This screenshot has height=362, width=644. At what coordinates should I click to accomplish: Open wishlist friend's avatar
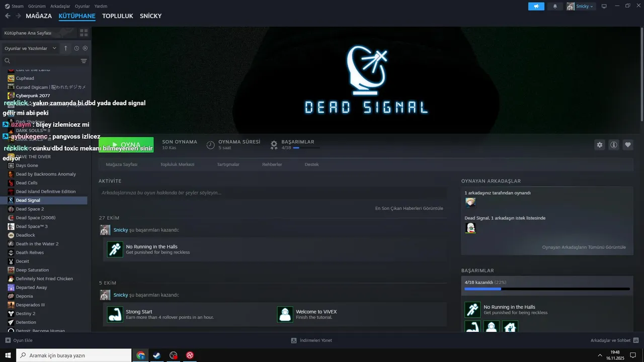point(470,228)
